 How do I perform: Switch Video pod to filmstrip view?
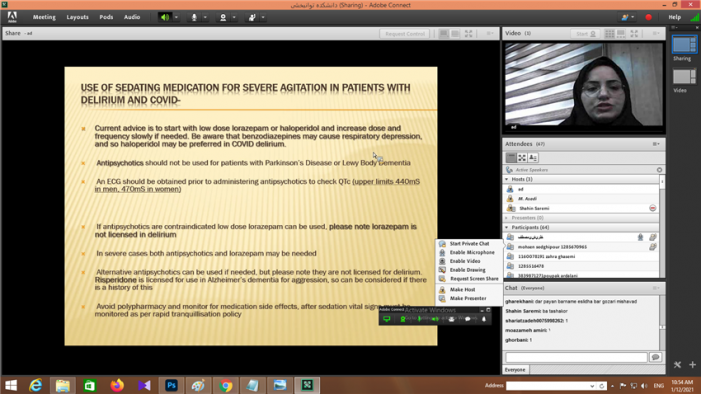[x=621, y=34]
